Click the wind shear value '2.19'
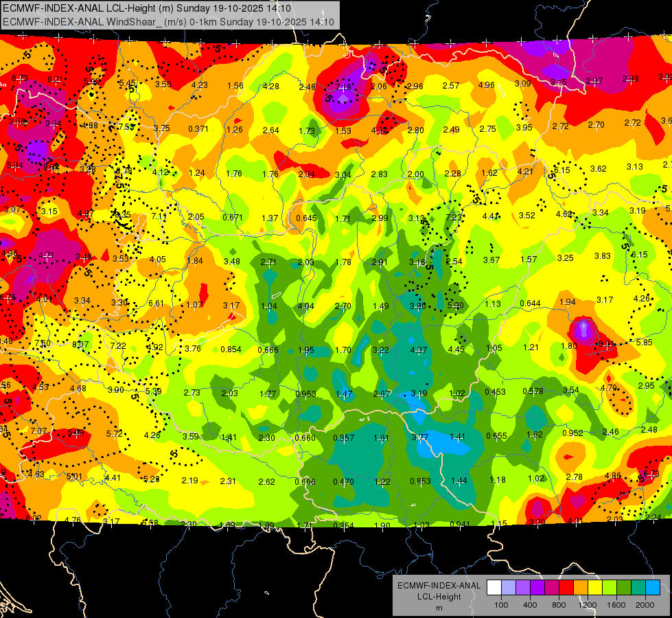The image size is (672, 618). (190, 481)
